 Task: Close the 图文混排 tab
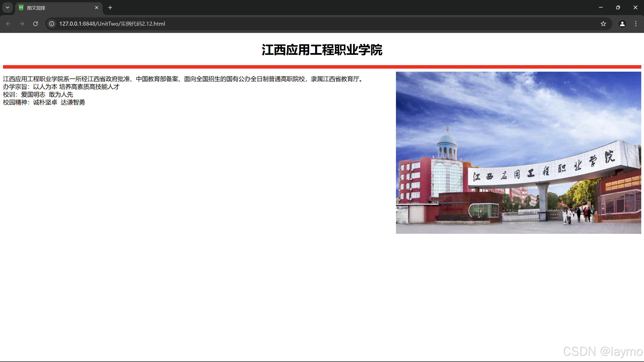97,8
